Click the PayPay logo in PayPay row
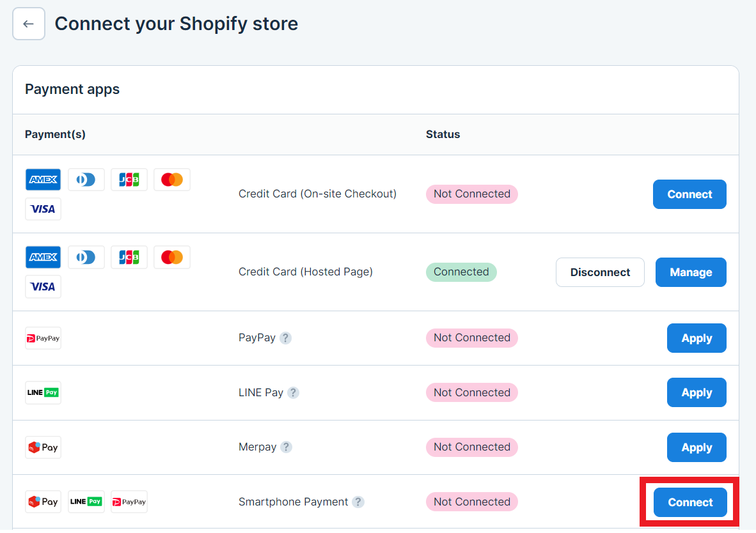Viewport: 756px width, 533px height. 43,338
